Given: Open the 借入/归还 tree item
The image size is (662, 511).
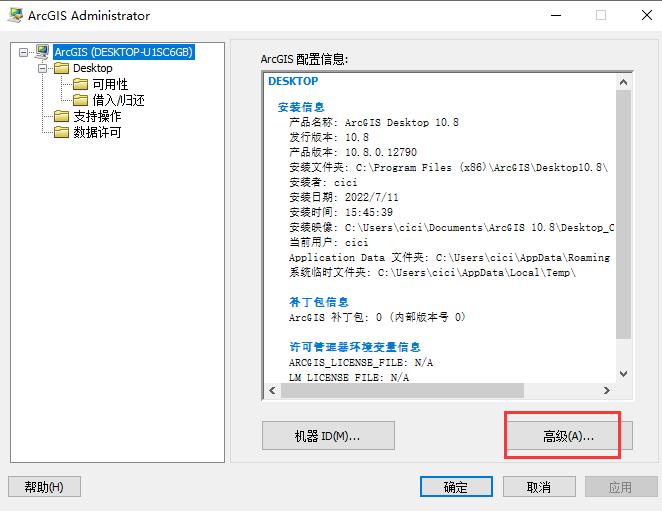Looking at the screenshot, I should click(119, 100).
